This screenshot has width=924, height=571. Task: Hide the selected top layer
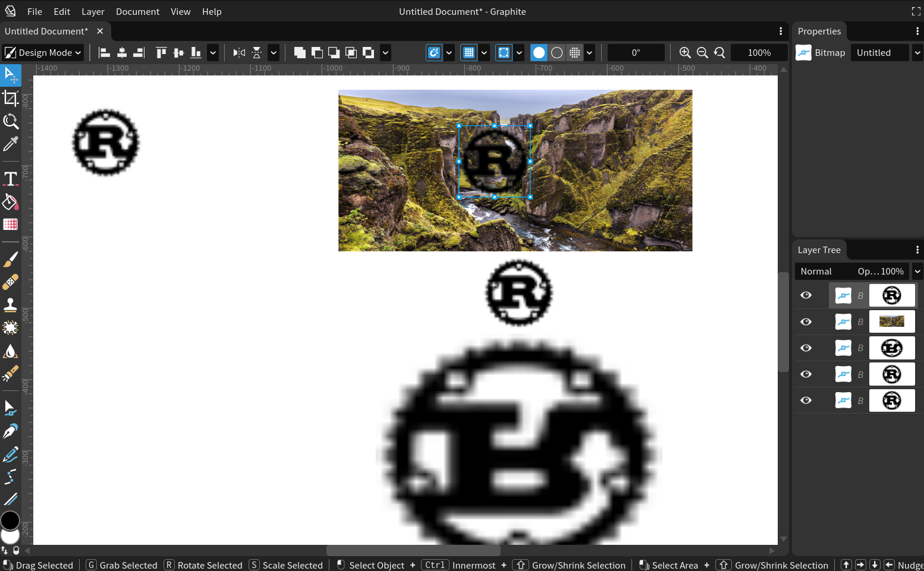click(806, 295)
